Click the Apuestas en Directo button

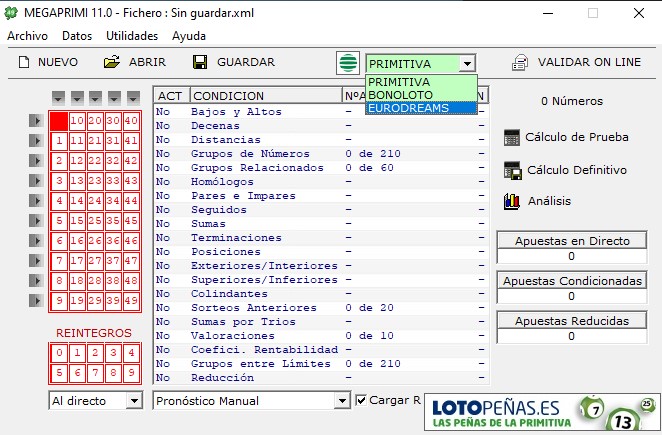[x=572, y=241]
